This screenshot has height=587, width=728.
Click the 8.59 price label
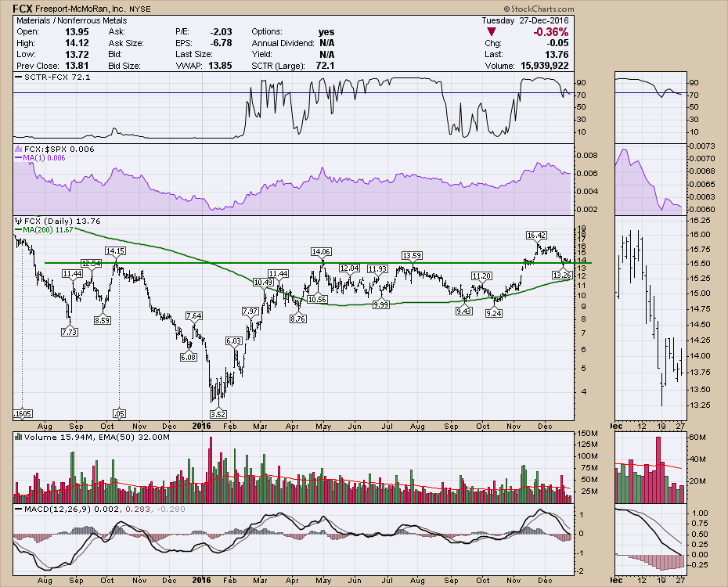(102, 319)
